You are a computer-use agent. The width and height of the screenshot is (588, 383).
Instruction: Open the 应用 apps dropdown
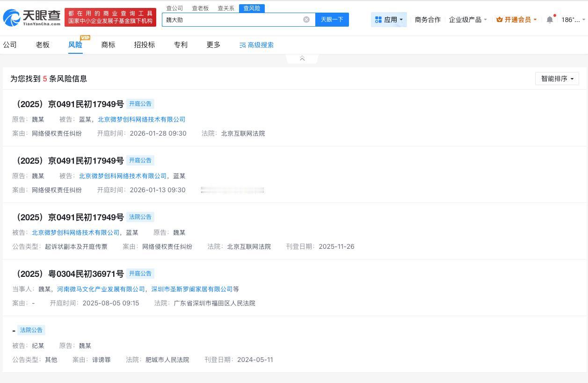[389, 20]
